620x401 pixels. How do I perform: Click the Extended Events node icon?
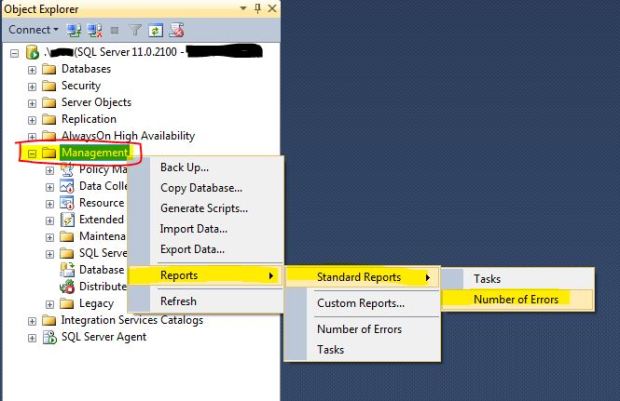[x=67, y=219]
